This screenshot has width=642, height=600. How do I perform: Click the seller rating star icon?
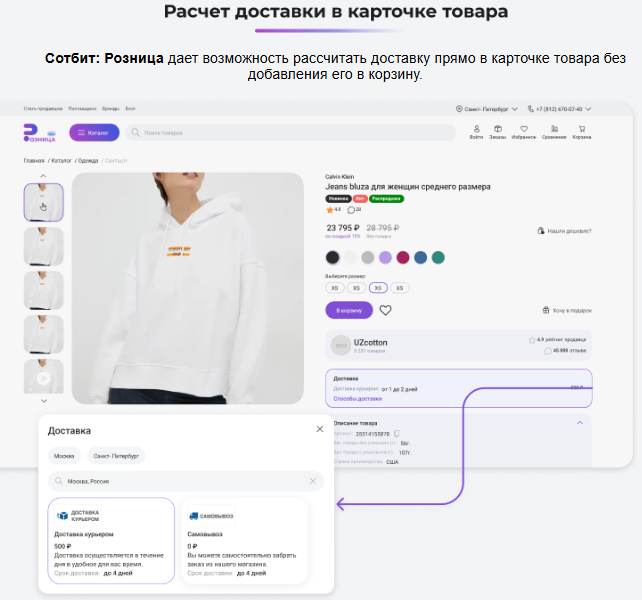coord(532,340)
